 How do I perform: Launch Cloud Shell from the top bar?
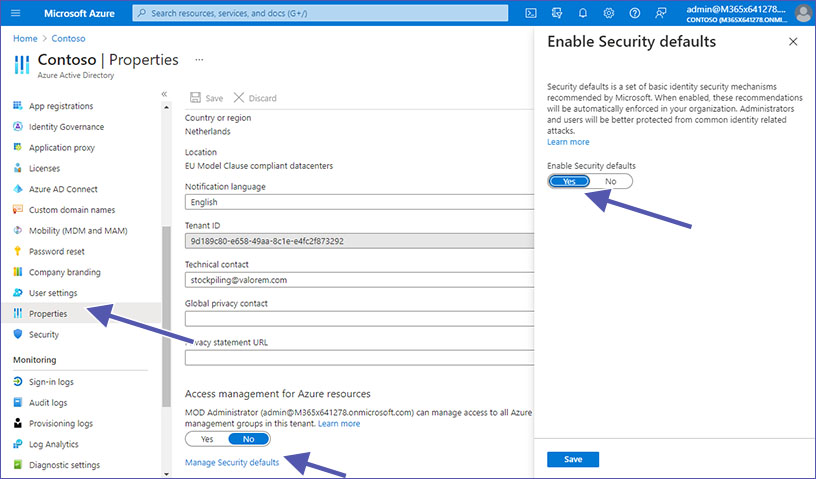coord(531,13)
